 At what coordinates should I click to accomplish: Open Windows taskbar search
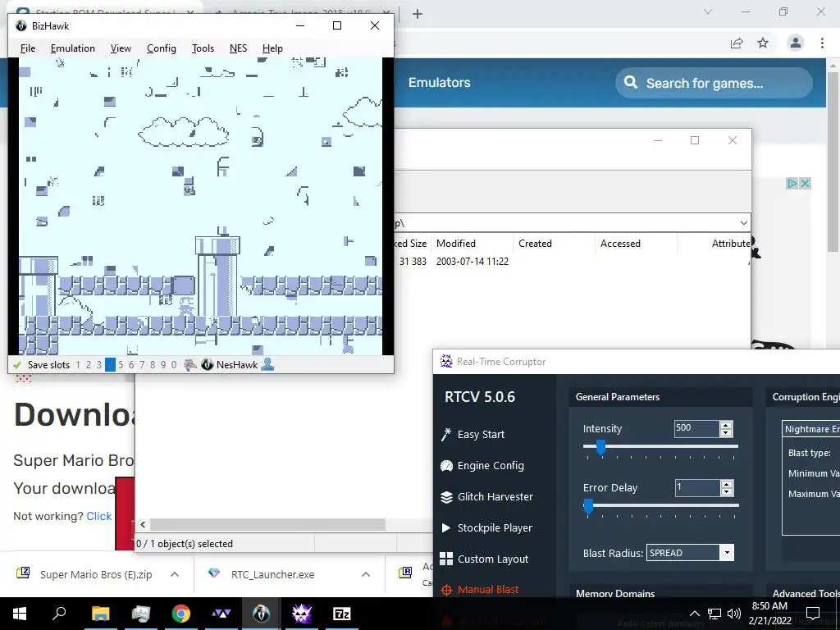59,614
